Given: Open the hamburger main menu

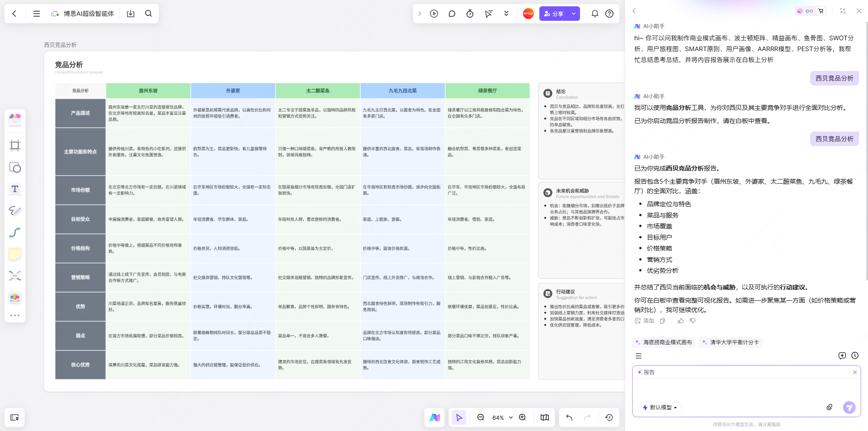Looking at the screenshot, I should point(37,14).
